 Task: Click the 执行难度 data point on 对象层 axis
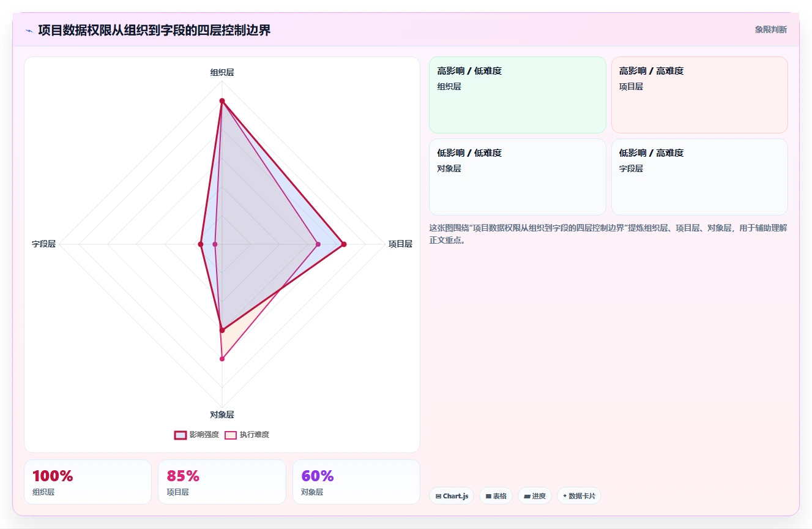tap(222, 359)
